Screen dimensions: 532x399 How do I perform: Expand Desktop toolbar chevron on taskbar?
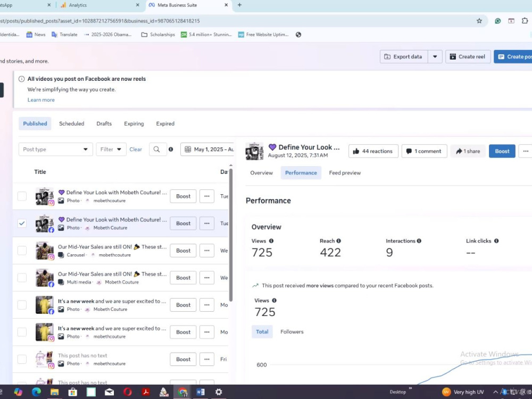point(410,388)
